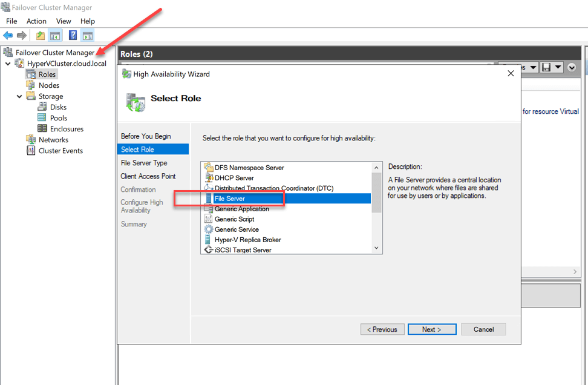This screenshot has width=588, height=385.
Task: Select Cluster Events in the tree
Action: (x=60, y=151)
